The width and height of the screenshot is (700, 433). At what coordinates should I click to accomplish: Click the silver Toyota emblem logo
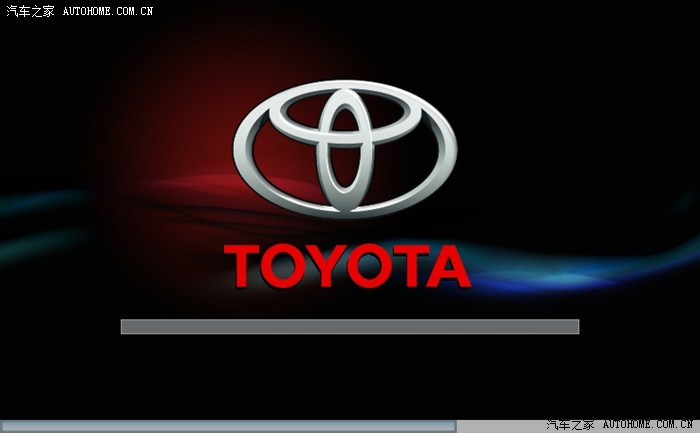click(x=345, y=148)
